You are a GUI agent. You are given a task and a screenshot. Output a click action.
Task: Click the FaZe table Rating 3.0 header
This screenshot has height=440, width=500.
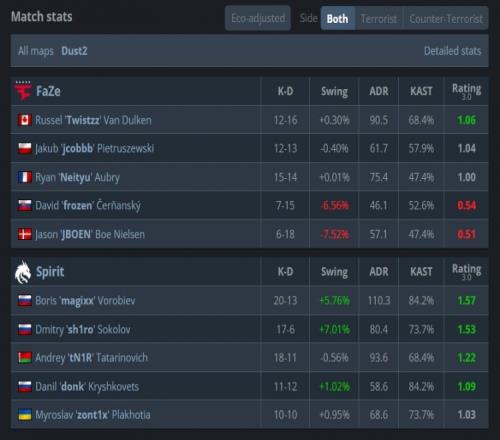(x=466, y=91)
